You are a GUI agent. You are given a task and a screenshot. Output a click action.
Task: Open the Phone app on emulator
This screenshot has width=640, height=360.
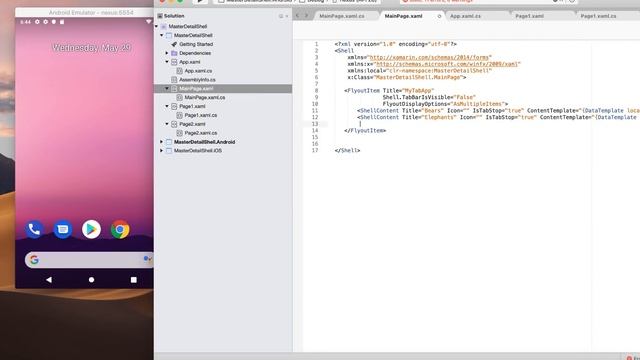[x=34, y=229]
